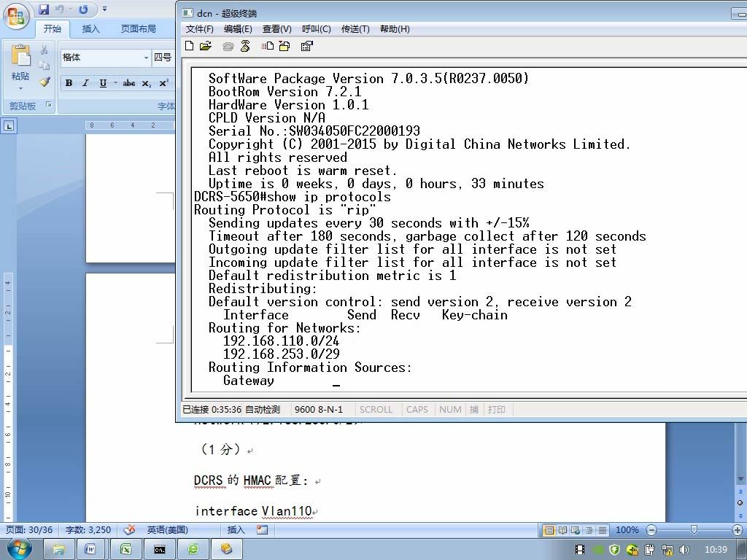Click the volume speaker tray icon
Screen dimensions: 747x560
coord(684,550)
